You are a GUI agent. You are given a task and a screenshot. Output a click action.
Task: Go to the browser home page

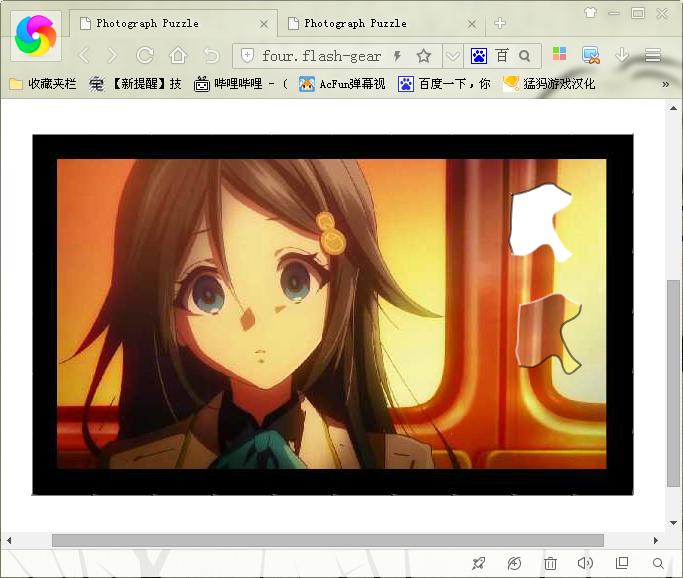click(178, 56)
